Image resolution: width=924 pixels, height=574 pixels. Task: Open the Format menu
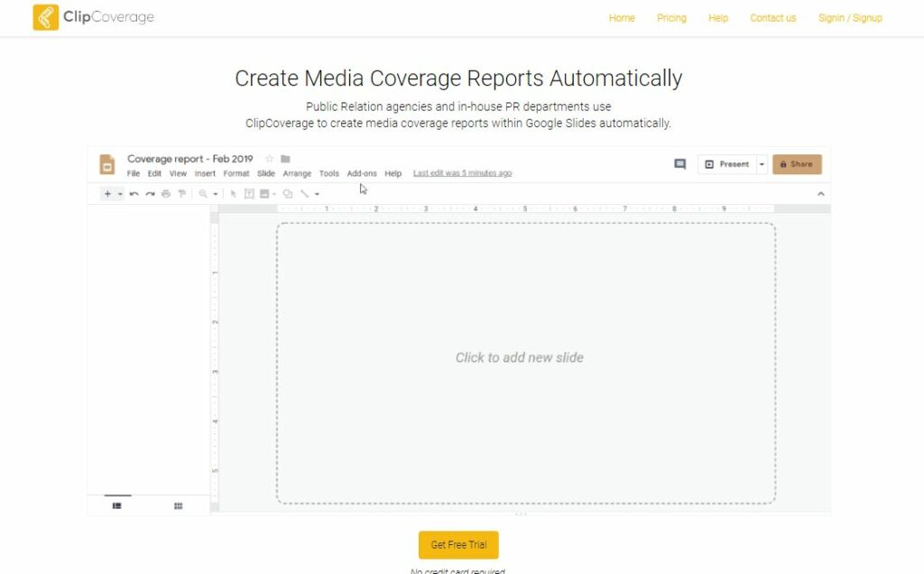click(x=236, y=173)
